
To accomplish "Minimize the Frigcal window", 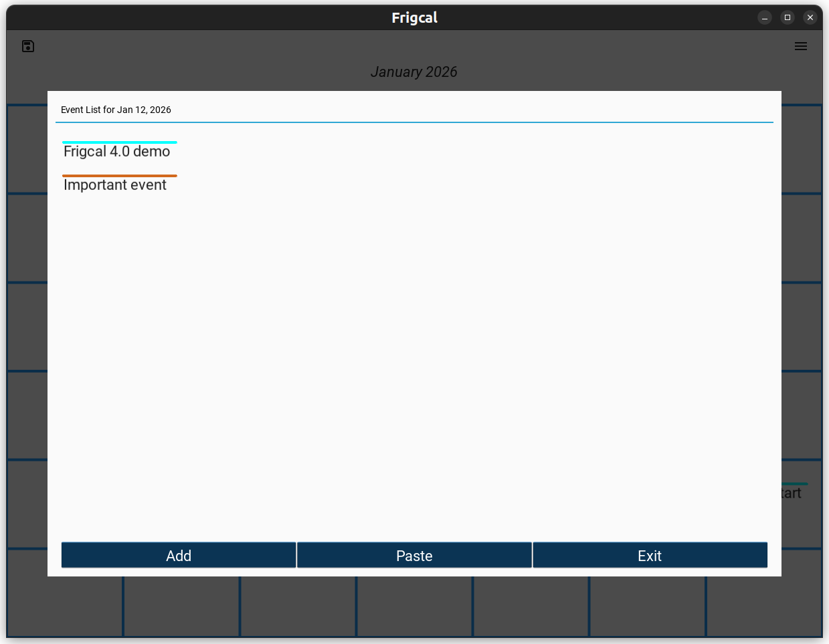I will (765, 17).
